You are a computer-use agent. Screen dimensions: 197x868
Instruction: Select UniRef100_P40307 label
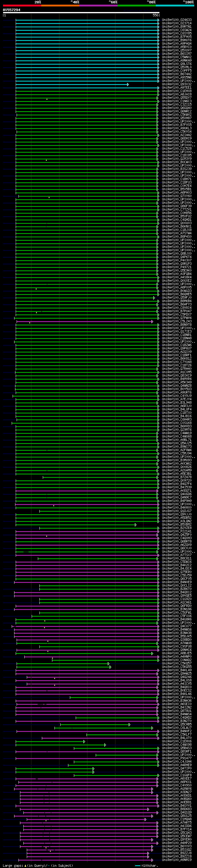(177, 260)
